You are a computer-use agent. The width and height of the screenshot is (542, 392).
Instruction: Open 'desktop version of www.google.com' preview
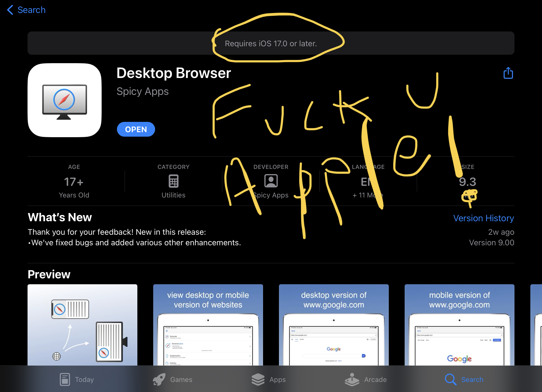(333, 325)
